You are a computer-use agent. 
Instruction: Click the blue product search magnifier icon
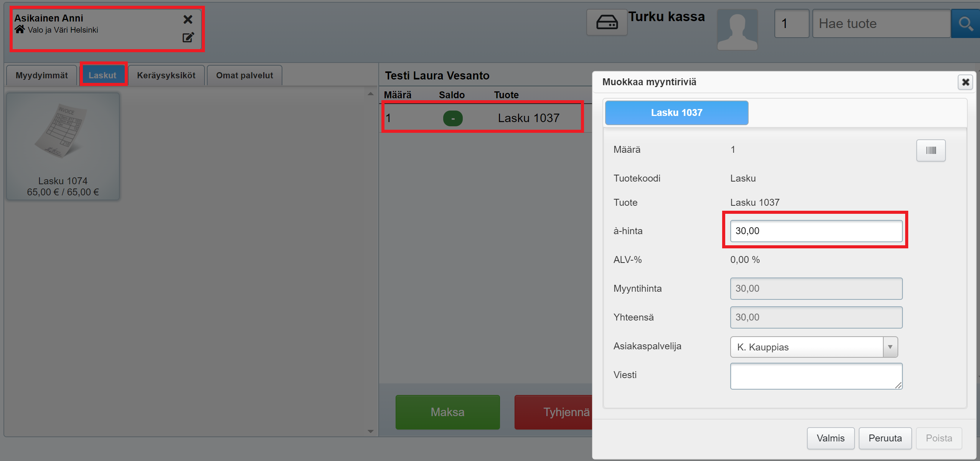coord(965,24)
